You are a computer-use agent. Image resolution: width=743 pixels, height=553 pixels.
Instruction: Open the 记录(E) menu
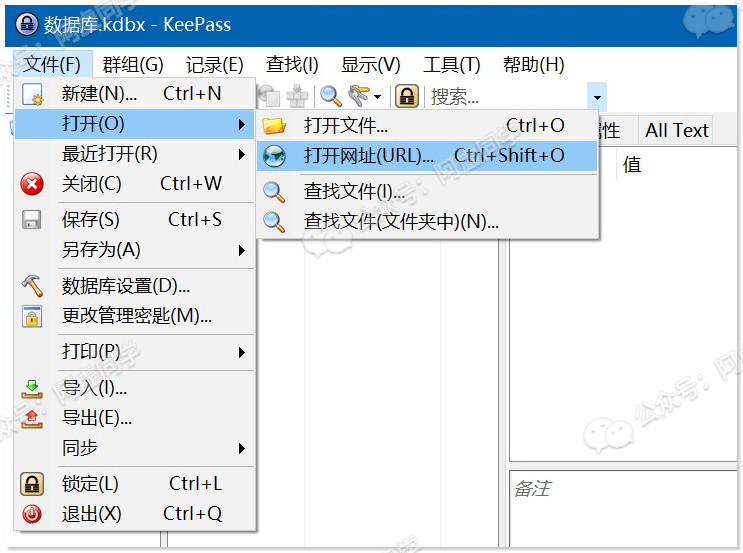[x=215, y=64]
